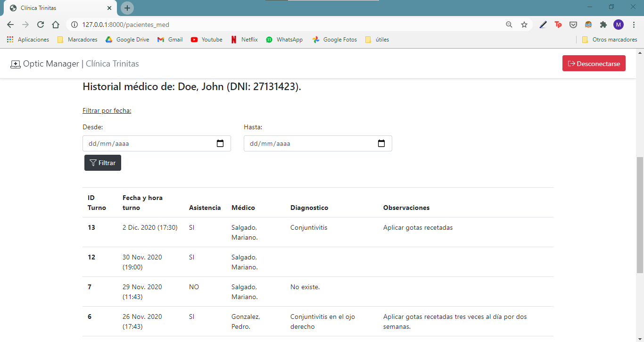Screen dimensions: 644x342
Task: Open the red Tp extension icon
Action: tap(558, 25)
